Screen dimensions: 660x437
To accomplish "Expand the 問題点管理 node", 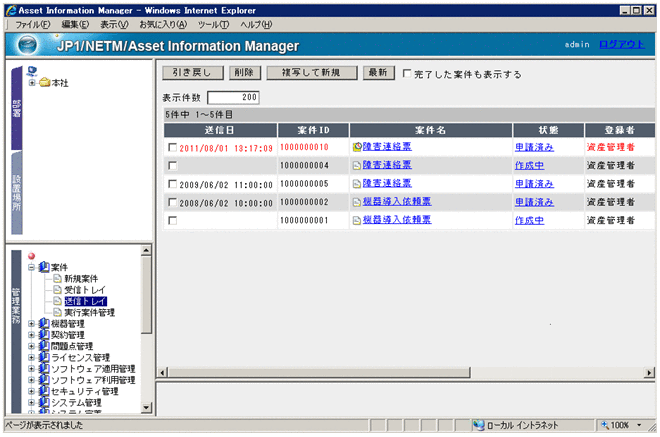I will (x=31, y=346).
